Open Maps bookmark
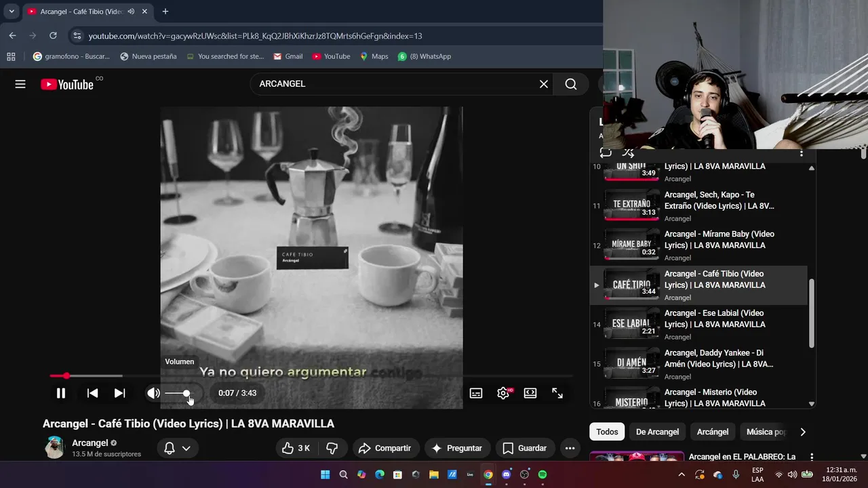This screenshot has height=488, width=868. tap(374, 56)
